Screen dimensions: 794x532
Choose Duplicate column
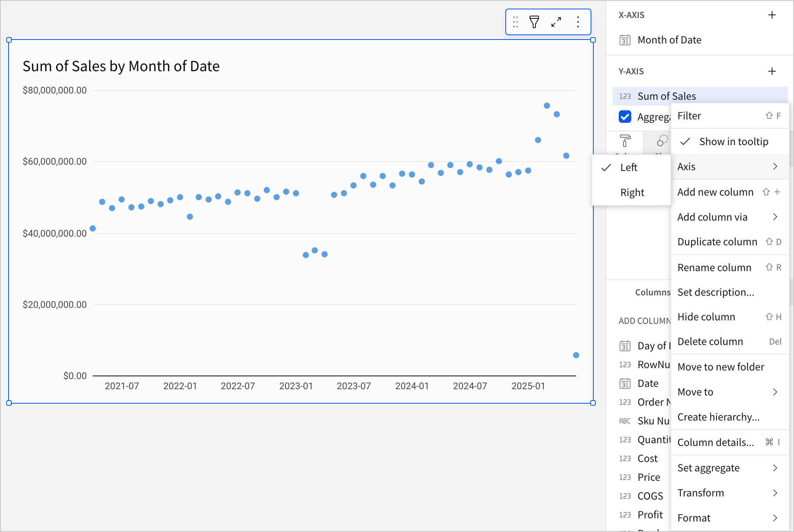(x=730, y=242)
